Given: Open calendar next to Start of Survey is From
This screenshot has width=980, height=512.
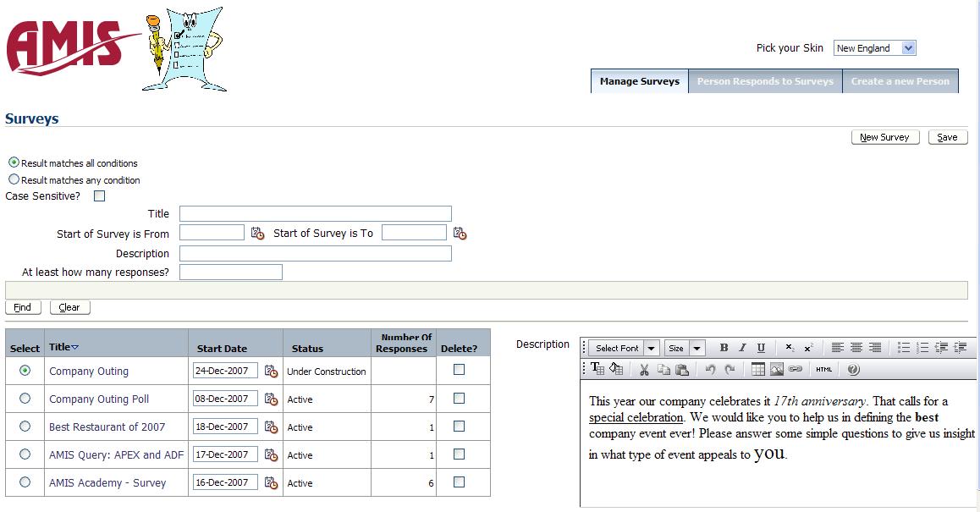Looking at the screenshot, I should point(258,234).
